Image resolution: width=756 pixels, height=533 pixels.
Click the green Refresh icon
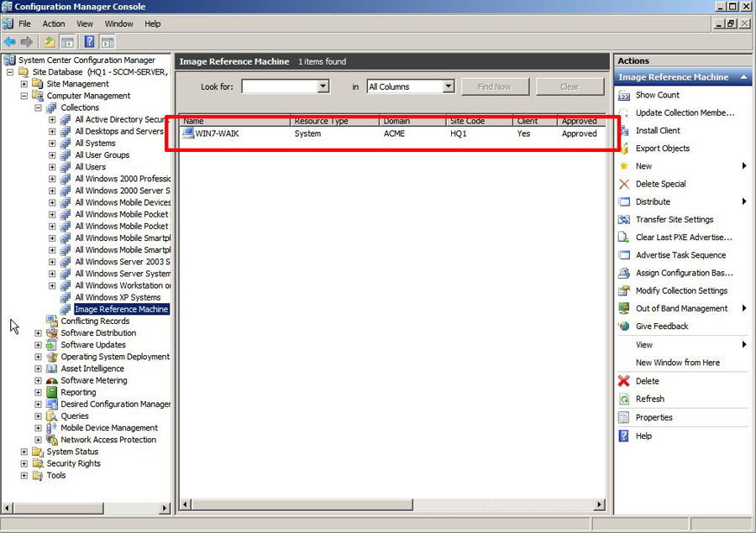(624, 399)
